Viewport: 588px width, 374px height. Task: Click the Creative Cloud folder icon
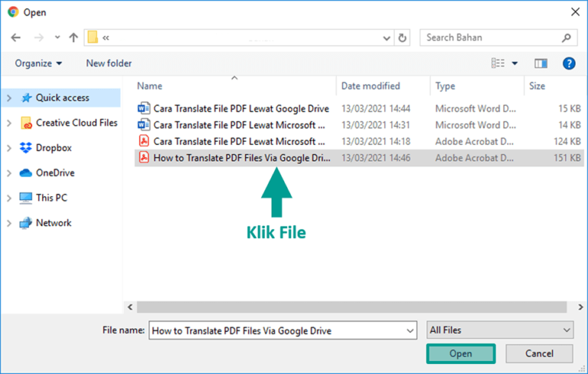coord(26,123)
